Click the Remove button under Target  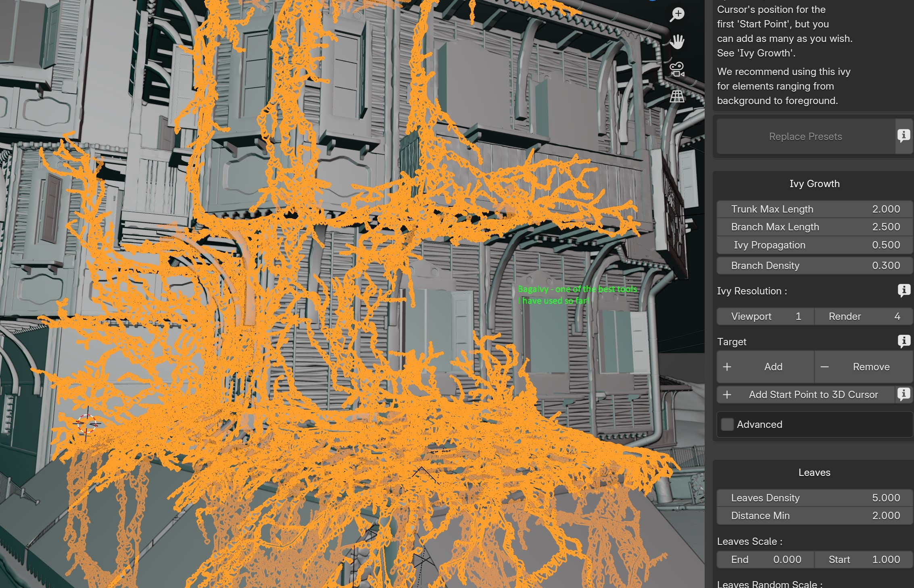tap(871, 367)
